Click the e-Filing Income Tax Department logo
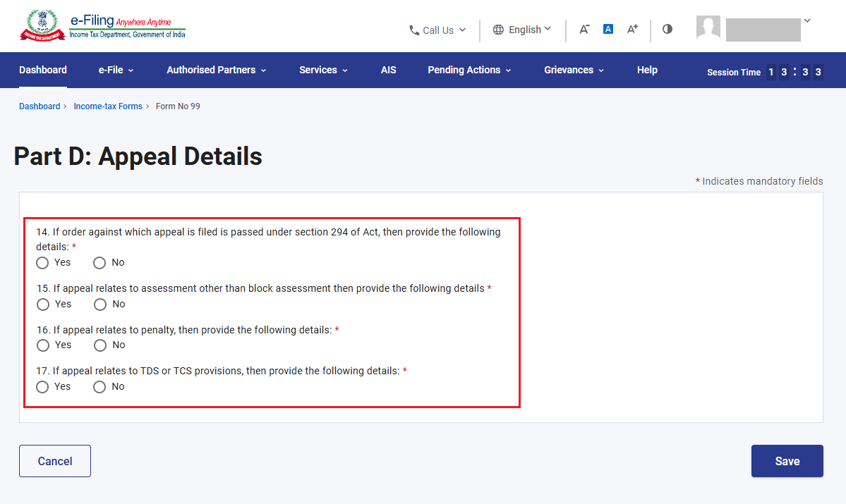The width and height of the screenshot is (846, 504). click(x=102, y=25)
